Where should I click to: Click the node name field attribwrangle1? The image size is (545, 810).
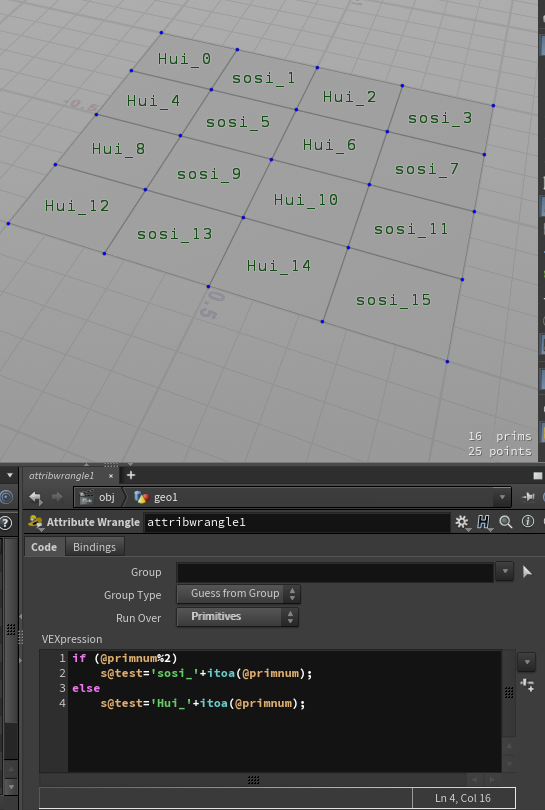[297, 522]
